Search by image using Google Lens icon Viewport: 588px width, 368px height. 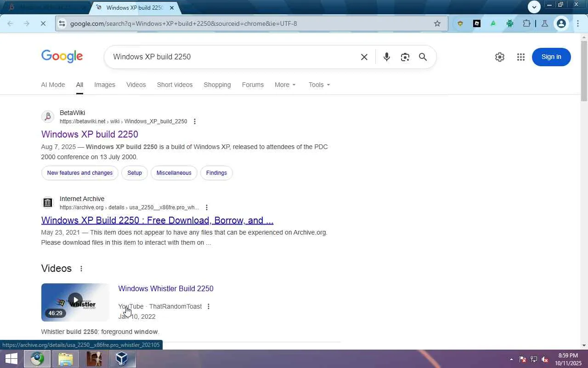click(x=405, y=57)
